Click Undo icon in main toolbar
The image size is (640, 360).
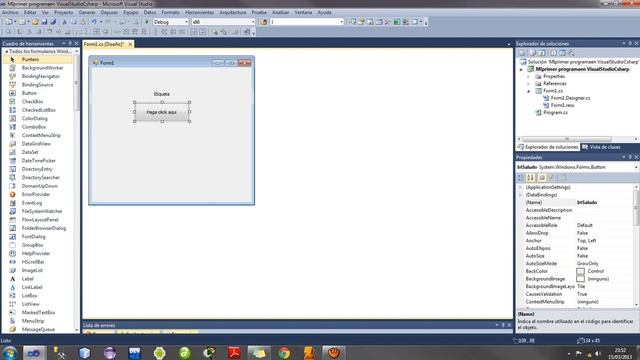[x=94, y=22]
